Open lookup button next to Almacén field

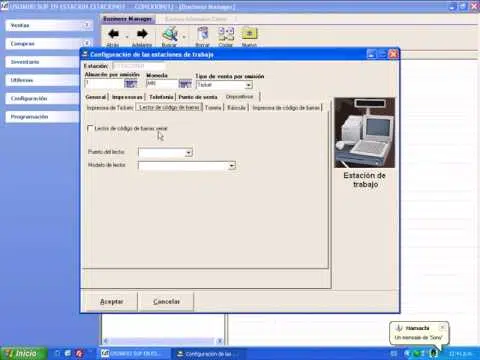tap(131, 84)
